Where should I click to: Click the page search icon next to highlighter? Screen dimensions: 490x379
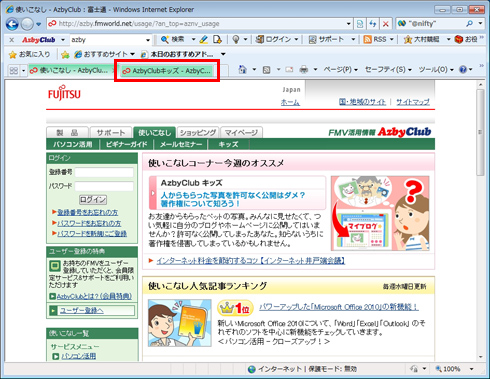[217, 40]
